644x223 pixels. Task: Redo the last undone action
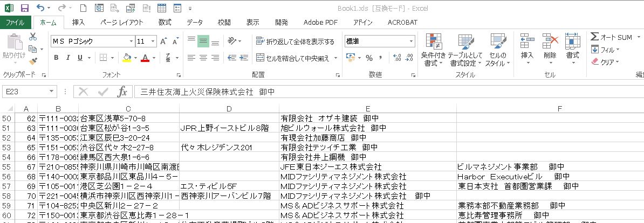tap(61, 8)
